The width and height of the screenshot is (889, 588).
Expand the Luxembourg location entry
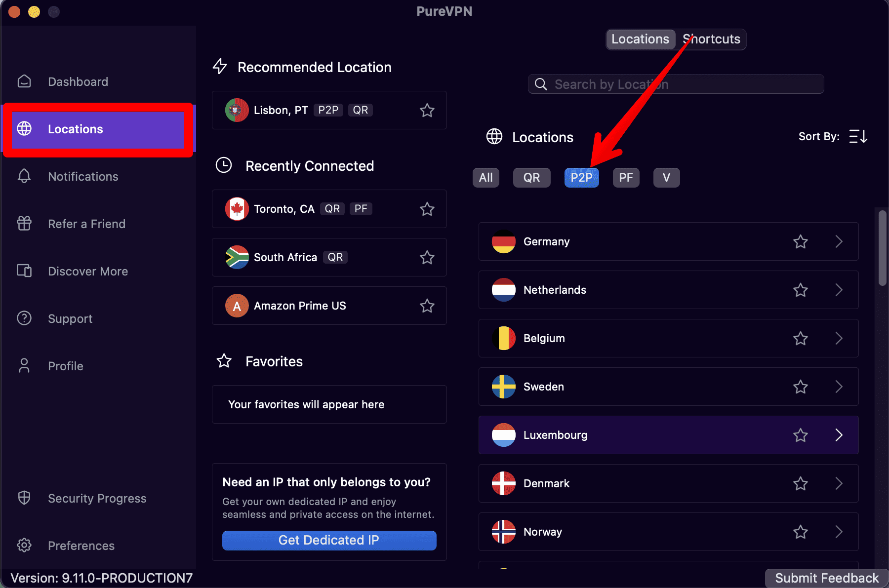tap(839, 435)
